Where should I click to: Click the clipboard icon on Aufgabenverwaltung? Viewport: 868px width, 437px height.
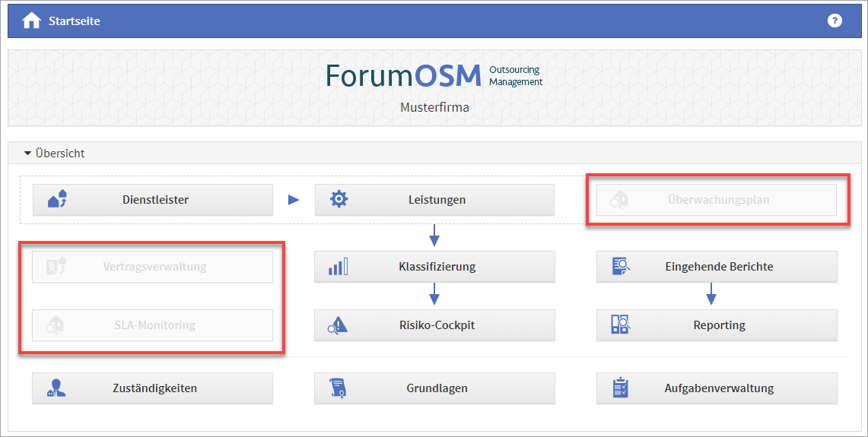pos(620,388)
